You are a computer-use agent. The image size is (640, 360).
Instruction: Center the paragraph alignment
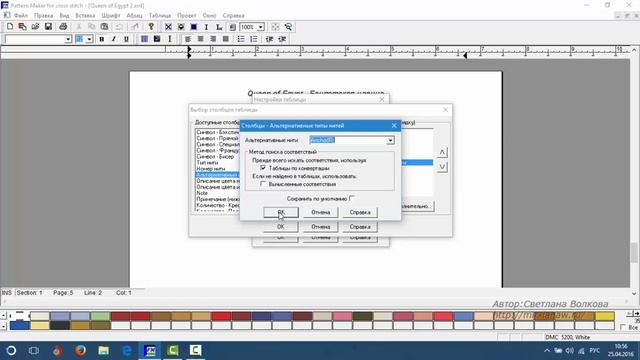200,39
